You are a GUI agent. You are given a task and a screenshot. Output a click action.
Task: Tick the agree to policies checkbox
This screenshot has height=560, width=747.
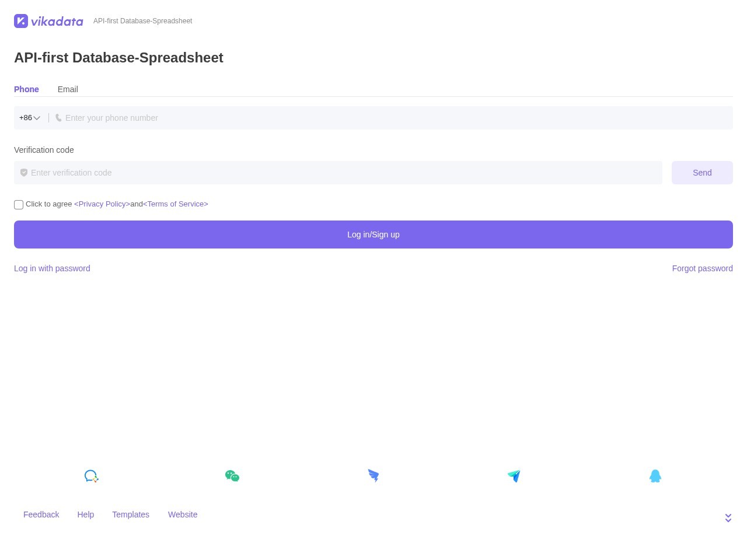[19, 205]
